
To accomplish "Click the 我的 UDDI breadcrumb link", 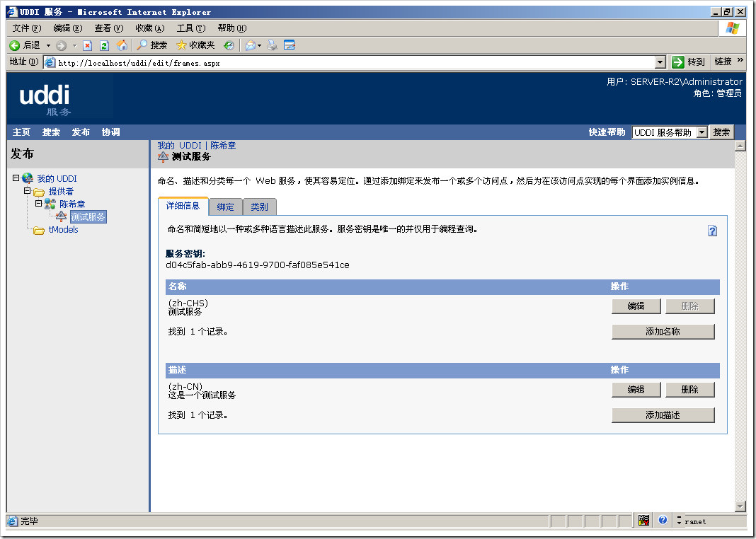I will coord(179,146).
